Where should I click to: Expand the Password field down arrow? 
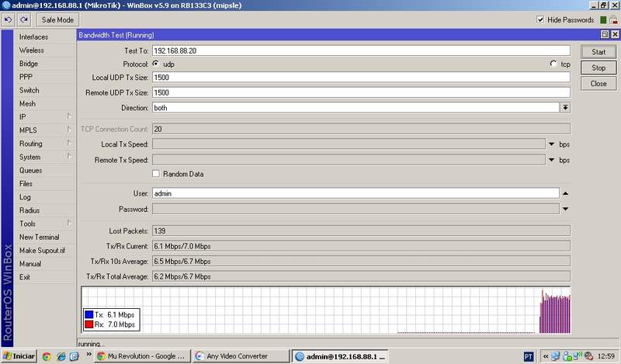pyautogui.click(x=566, y=209)
